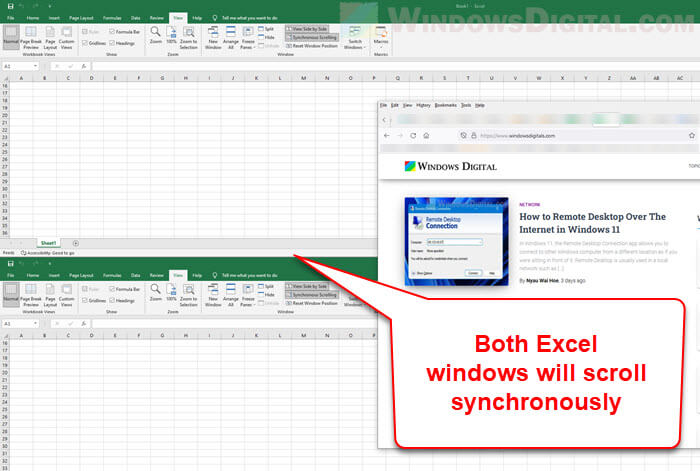Click New Window in top Excel ribbon

pos(213,38)
